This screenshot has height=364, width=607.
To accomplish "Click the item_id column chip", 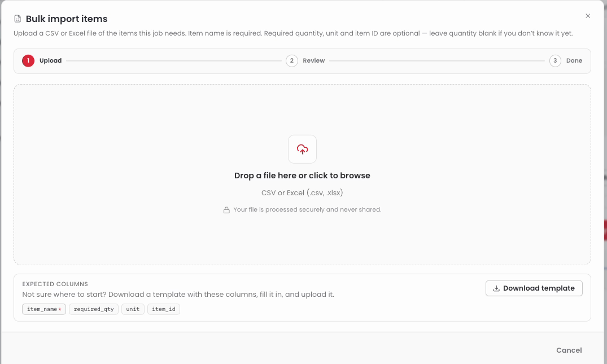I will [164, 309].
